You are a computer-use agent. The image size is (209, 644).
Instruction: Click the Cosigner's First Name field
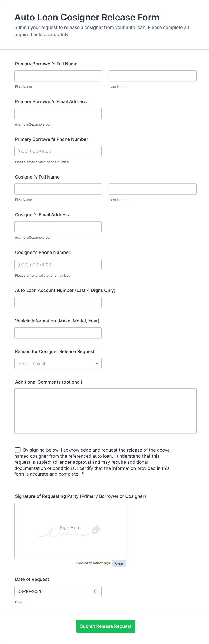coord(58,189)
